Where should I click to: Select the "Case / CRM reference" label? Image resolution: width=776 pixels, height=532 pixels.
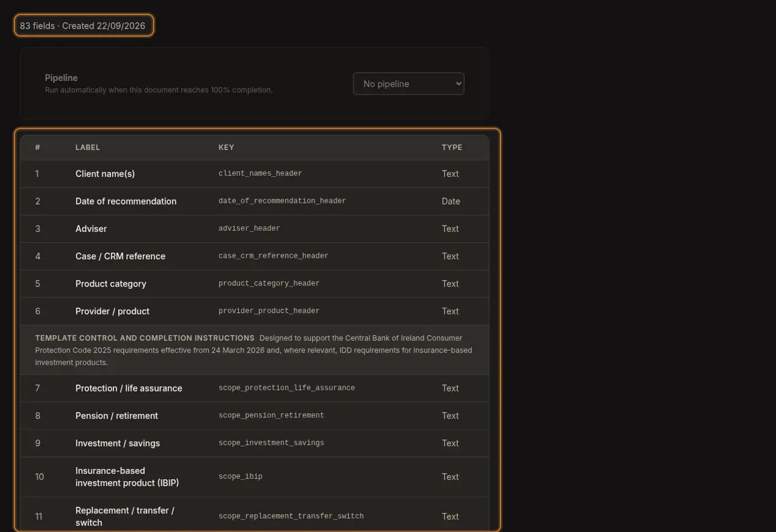[x=121, y=257]
